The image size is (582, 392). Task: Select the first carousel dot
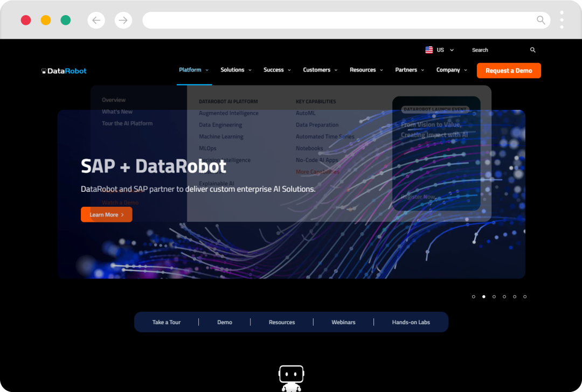pyautogui.click(x=474, y=297)
